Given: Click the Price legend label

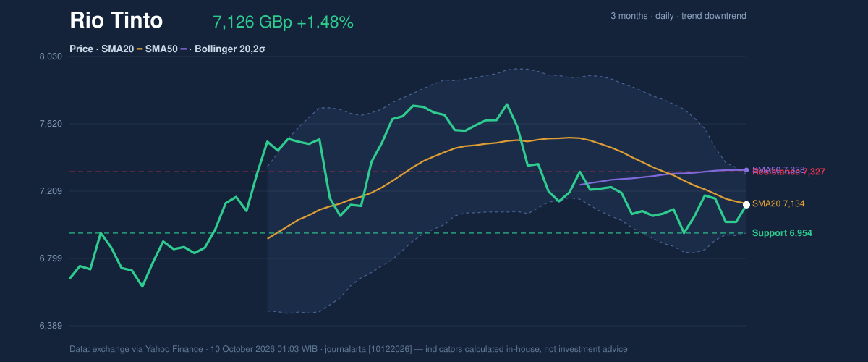Looking at the screenshot, I should coord(82,49).
